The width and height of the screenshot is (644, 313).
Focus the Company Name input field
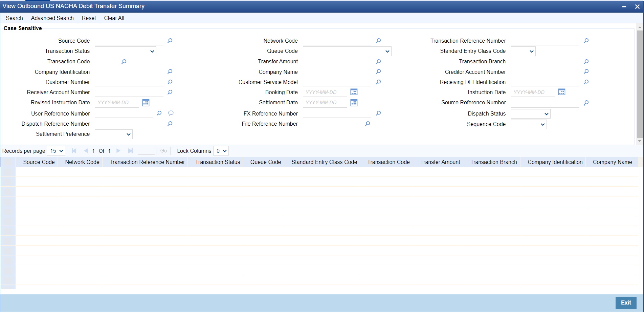[x=337, y=72]
